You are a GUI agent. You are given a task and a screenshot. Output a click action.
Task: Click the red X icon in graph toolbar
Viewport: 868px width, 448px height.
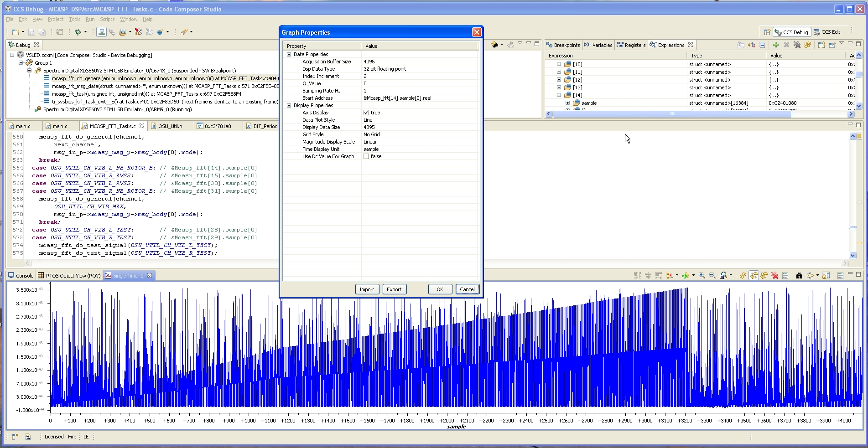pyautogui.click(x=774, y=275)
